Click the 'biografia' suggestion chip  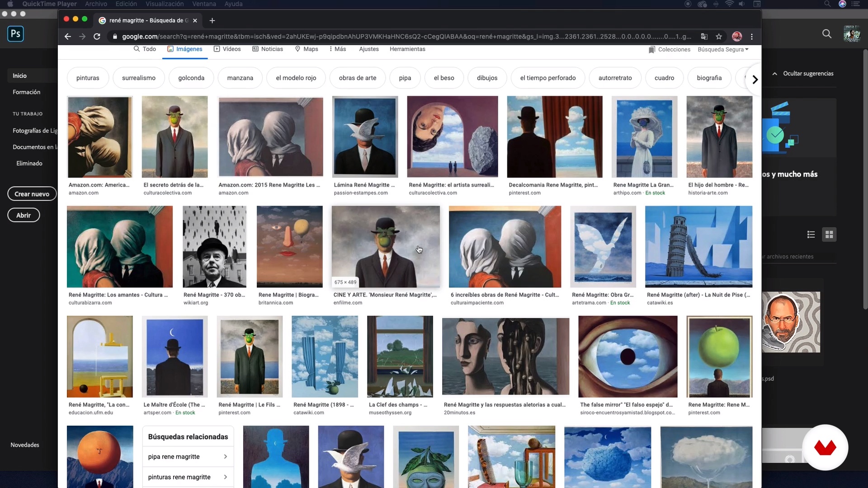click(x=709, y=78)
